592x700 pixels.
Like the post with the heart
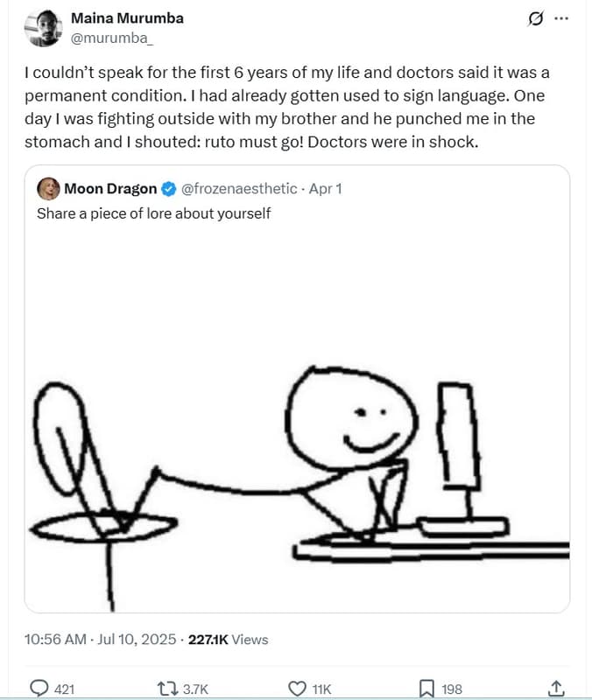pyautogui.click(x=300, y=689)
